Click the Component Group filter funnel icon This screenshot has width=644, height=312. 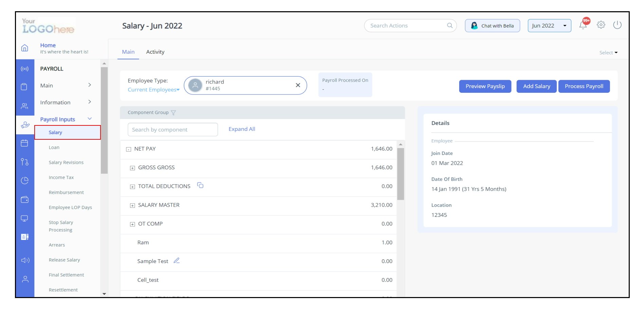click(x=173, y=113)
